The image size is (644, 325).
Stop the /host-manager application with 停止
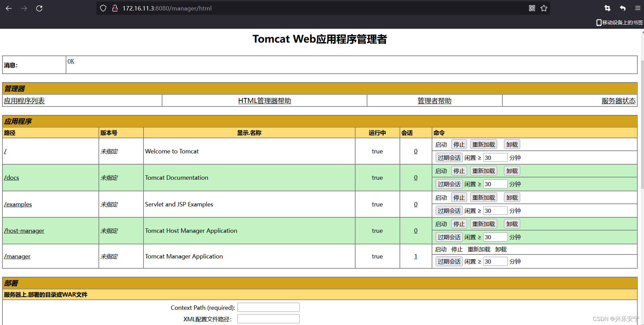(459, 224)
